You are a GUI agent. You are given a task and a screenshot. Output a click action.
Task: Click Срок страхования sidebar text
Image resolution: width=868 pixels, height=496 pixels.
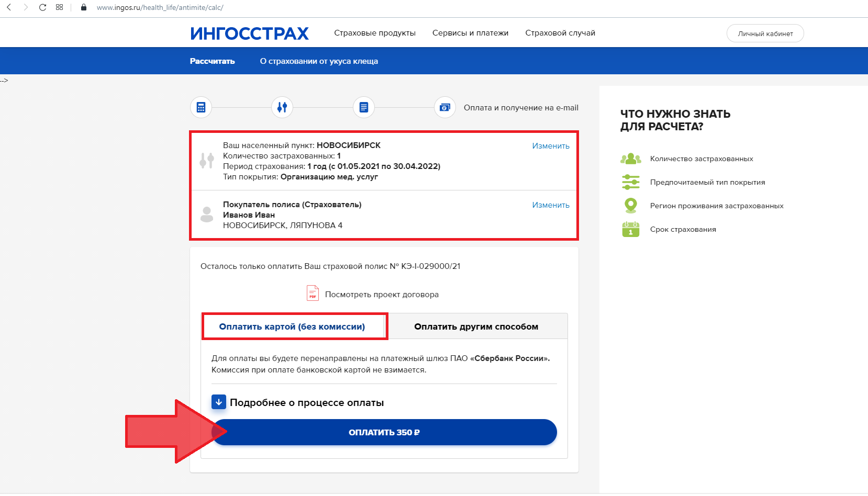pyautogui.click(x=683, y=229)
